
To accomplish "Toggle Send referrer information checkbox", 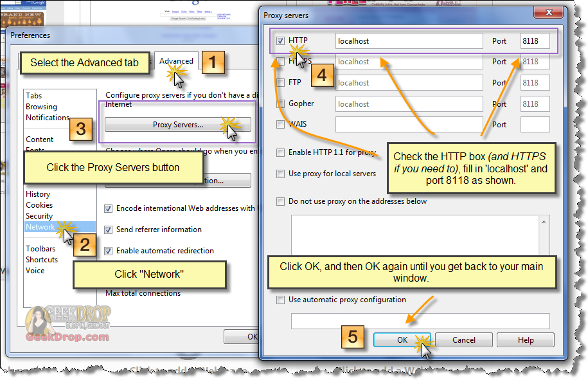I will [x=109, y=230].
